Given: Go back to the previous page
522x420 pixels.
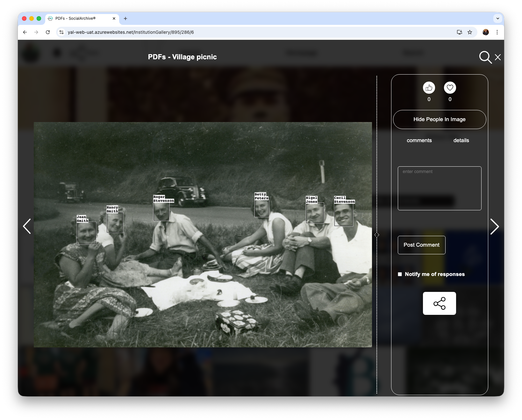Looking at the screenshot, I should pyautogui.click(x=25, y=32).
